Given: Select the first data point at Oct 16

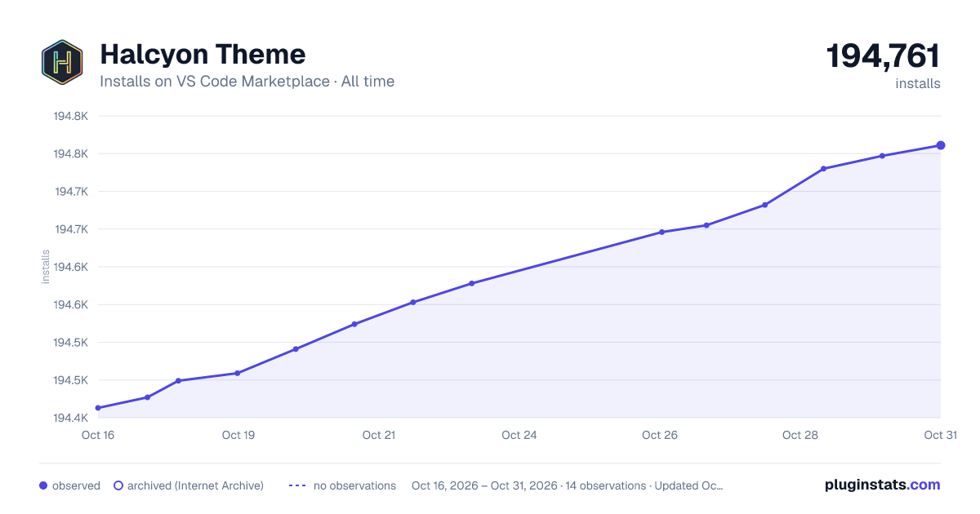Looking at the screenshot, I should point(98,408).
